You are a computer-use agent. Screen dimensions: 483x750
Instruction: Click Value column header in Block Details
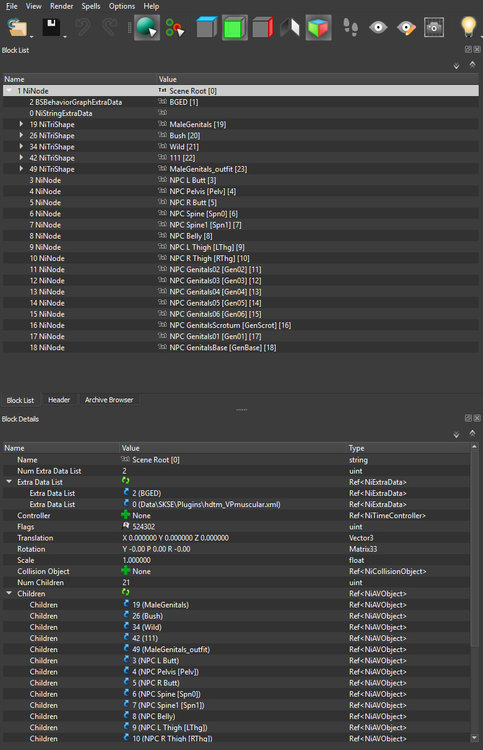tap(233, 448)
